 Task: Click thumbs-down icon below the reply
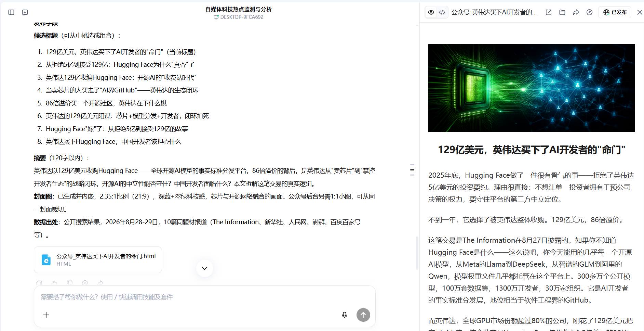pos(70,283)
